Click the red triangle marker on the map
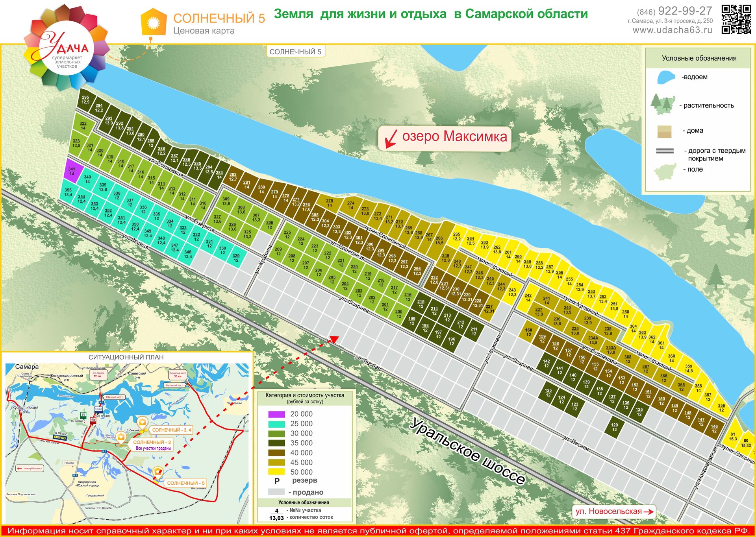The width and height of the screenshot is (756, 537). [334, 340]
